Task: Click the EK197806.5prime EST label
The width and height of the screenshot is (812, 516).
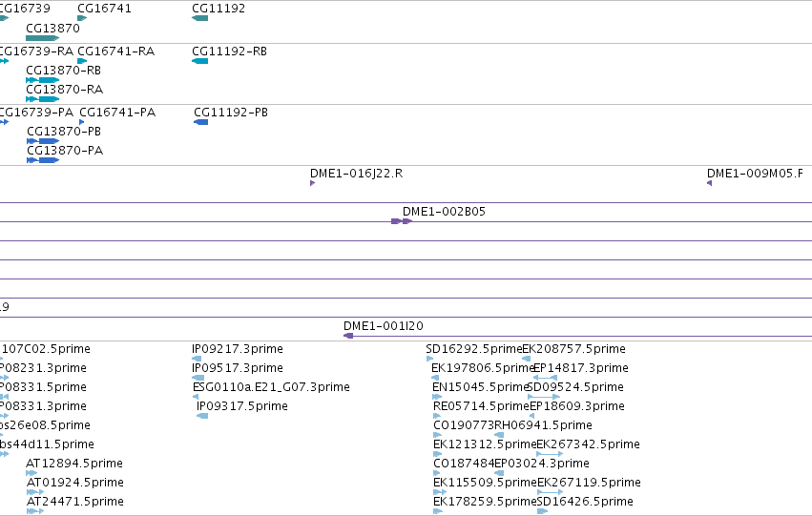Action: tap(483, 368)
